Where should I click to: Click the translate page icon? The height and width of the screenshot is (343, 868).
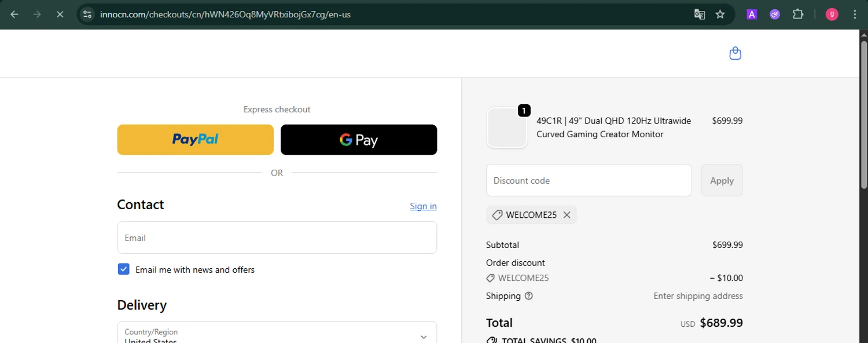pos(700,14)
